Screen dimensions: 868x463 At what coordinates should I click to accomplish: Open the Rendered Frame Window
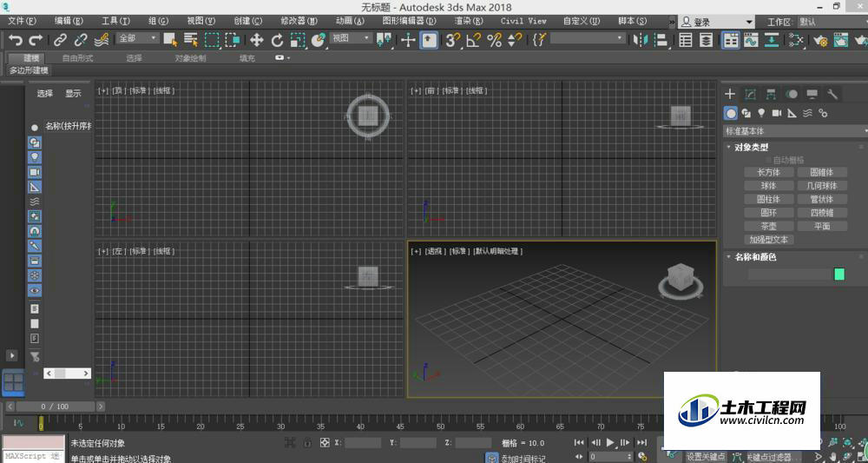pyautogui.click(x=841, y=40)
